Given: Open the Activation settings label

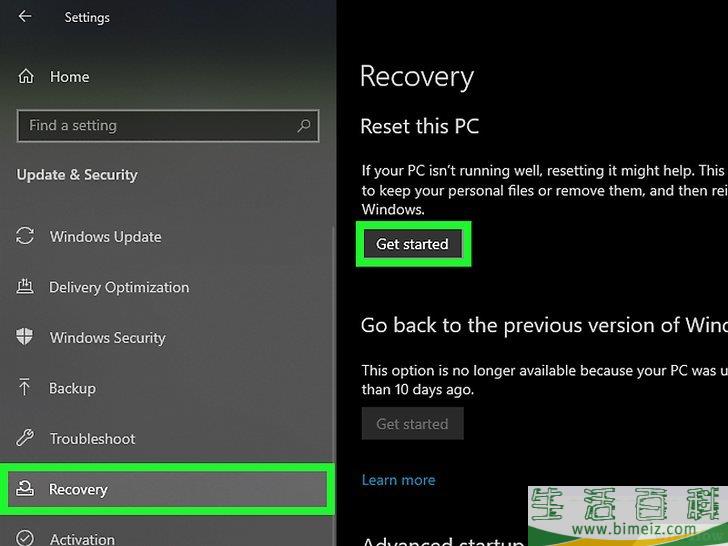Looking at the screenshot, I should pos(82,539).
